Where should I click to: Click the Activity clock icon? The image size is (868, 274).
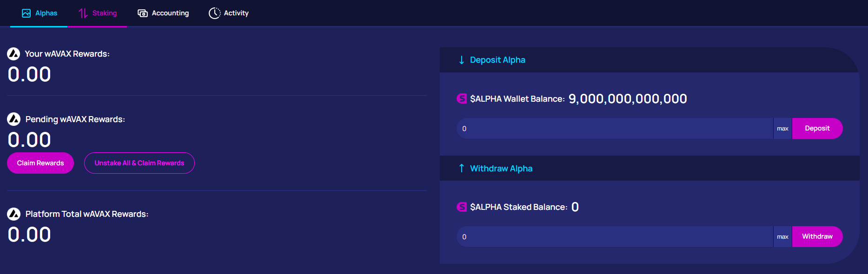point(214,13)
